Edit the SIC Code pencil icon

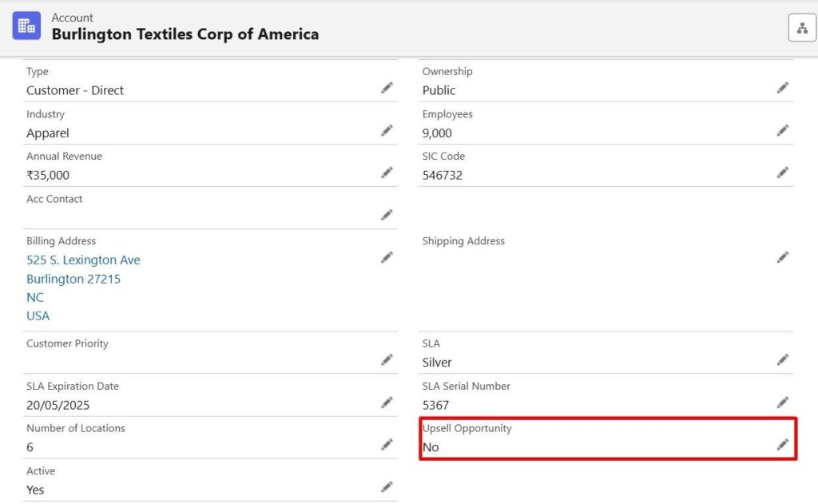point(783,173)
